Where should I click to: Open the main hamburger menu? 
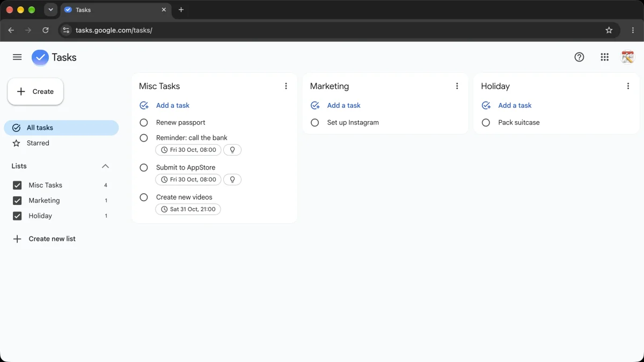pos(17,57)
